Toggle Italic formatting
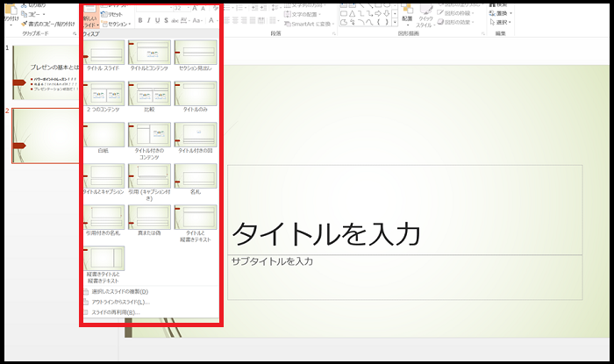The width and height of the screenshot is (614, 364). tap(149, 20)
